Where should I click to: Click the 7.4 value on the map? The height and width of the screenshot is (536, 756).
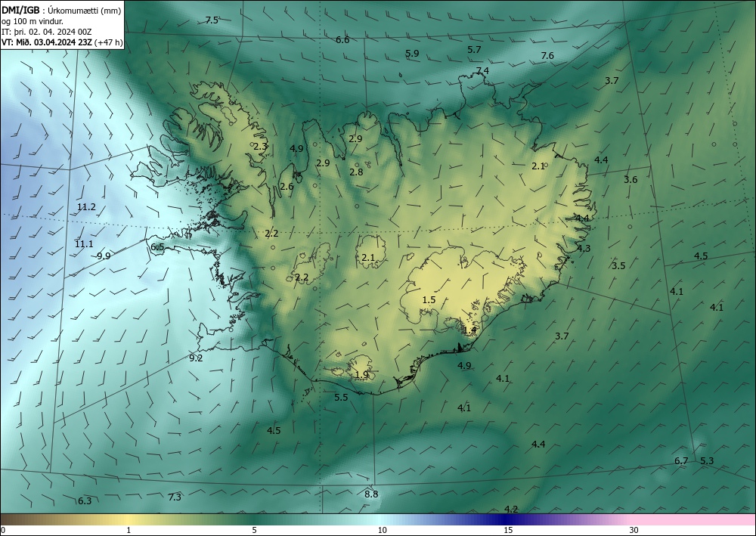click(x=482, y=71)
